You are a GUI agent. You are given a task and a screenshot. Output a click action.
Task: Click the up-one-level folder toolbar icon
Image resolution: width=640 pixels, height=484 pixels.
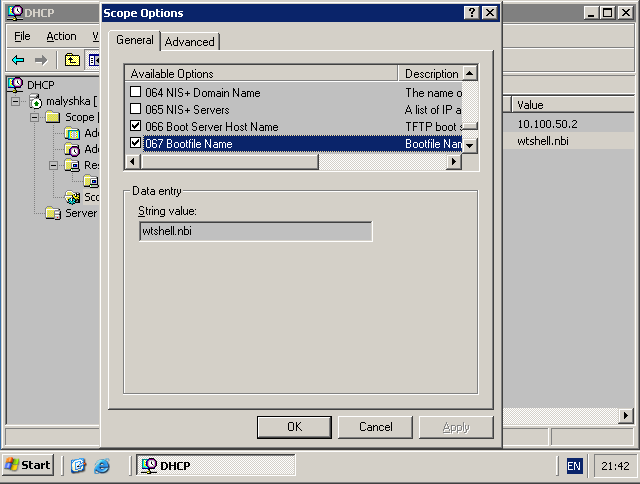pos(73,60)
